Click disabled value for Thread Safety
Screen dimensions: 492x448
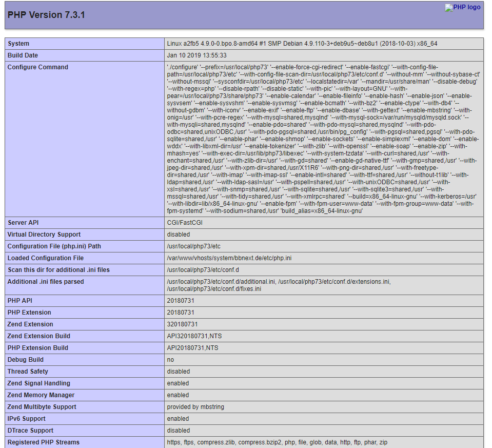click(x=178, y=372)
